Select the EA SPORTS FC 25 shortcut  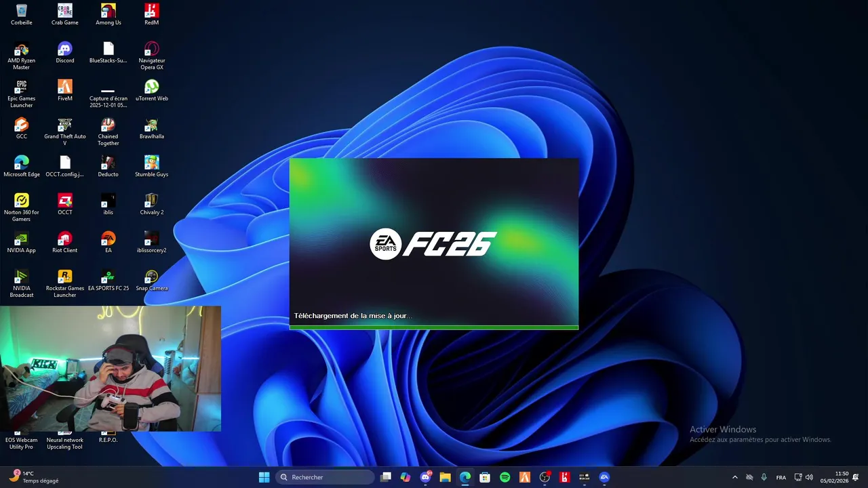click(x=108, y=281)
